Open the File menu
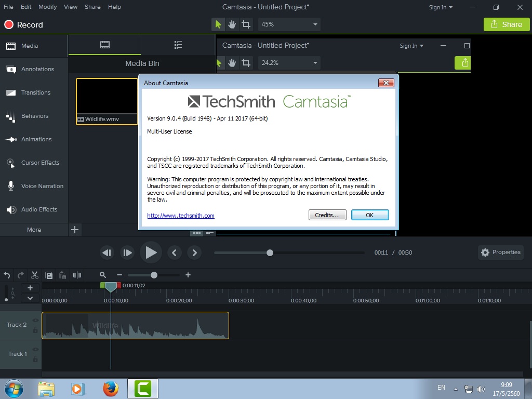This screenshot has height=399, width=532. [x=8, y=7]
